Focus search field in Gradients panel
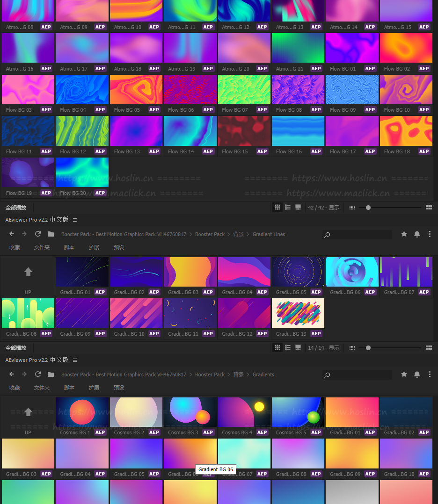Image resolution: width=438 pixels, height=504 pixels. (357, 375)
